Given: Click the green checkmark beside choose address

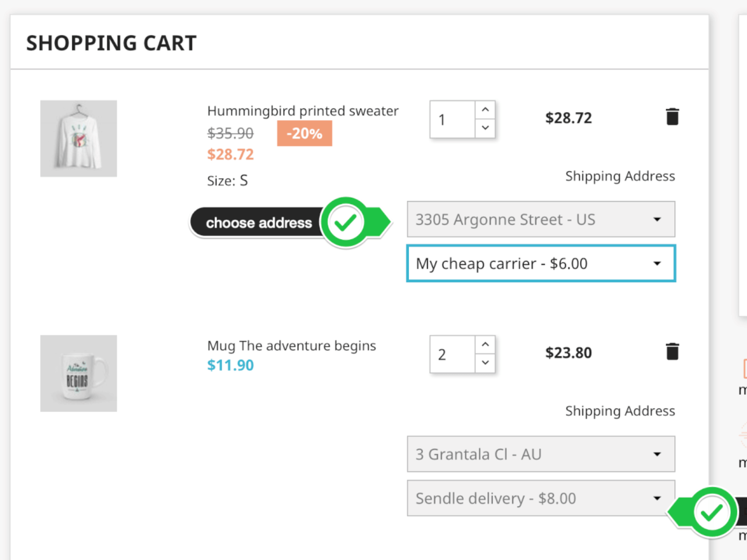Looking at the screenshot, I should (x=346, y=222).
